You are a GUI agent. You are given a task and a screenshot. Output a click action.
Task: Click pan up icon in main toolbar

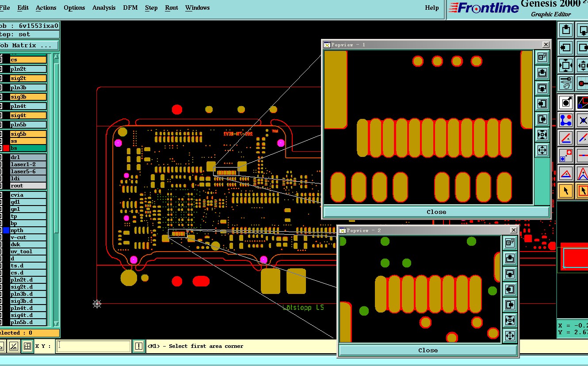pyautogui.click(x=566, y=30)
